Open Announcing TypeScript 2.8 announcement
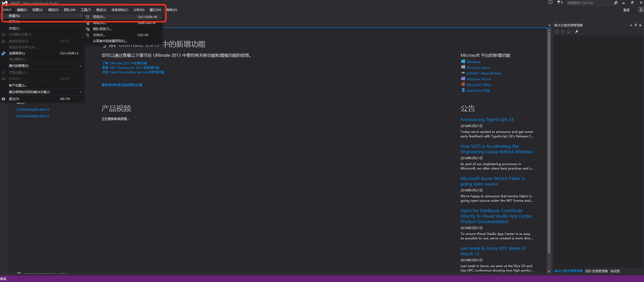Screen dimensions: 644x282 pos(487,120)
